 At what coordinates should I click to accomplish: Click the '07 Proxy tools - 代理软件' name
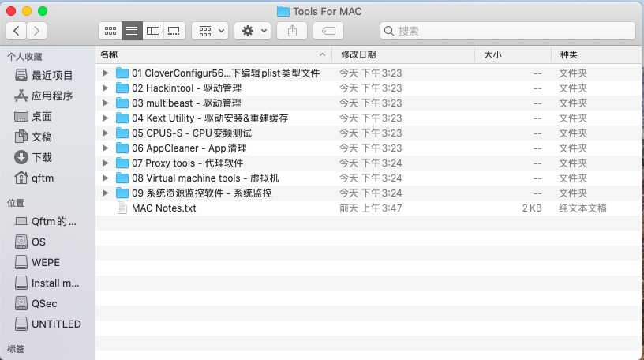pos(187,163)
